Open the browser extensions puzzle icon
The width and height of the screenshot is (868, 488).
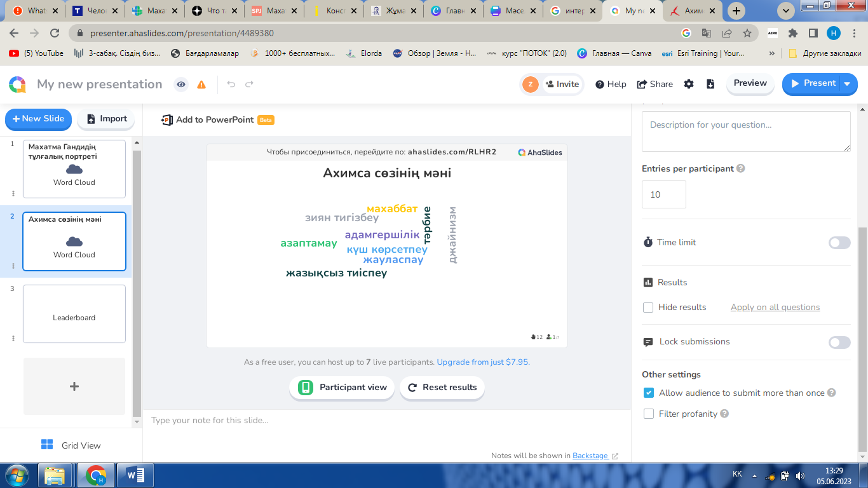coord(793,33)
